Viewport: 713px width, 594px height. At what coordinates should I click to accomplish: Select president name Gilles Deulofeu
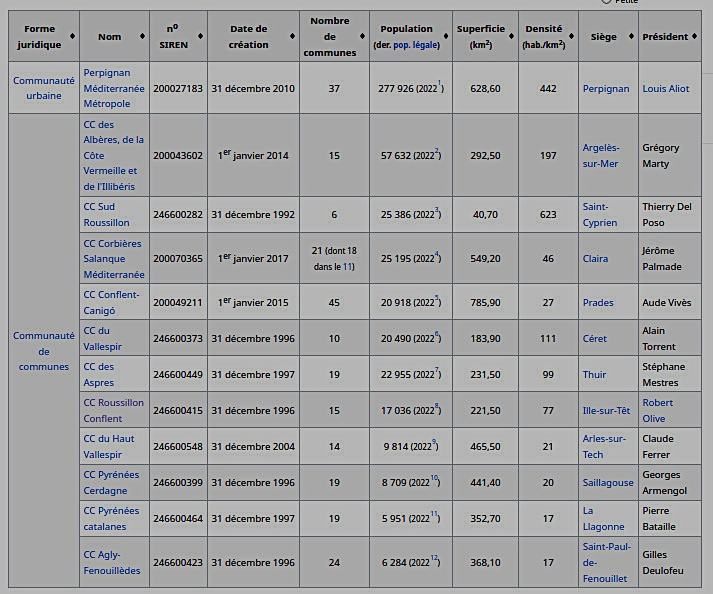(x=663, y=562)
